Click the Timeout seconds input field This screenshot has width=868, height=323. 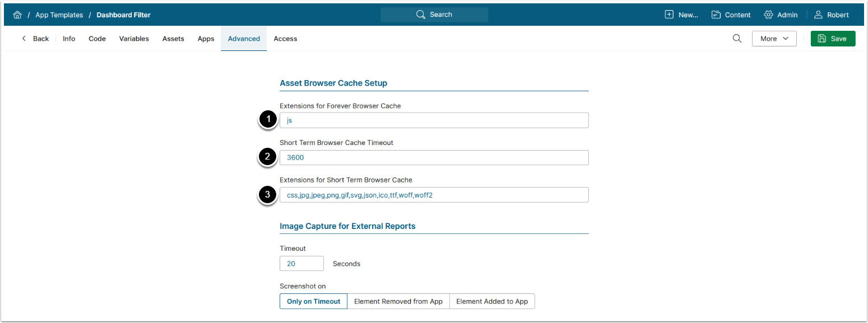pyautogui.click(x=301, y=264)
